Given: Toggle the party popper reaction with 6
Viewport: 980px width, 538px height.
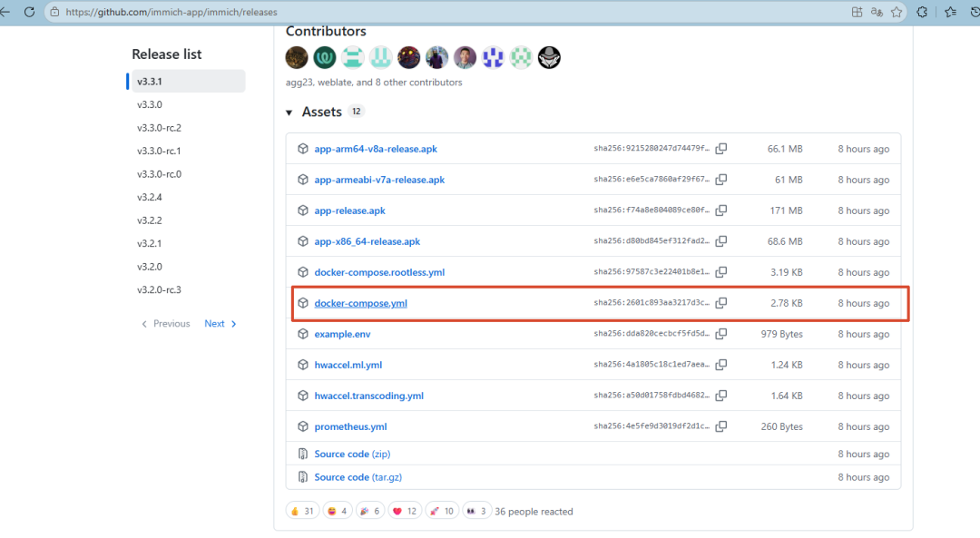Looking at the screenshot, I should (370, 511).
